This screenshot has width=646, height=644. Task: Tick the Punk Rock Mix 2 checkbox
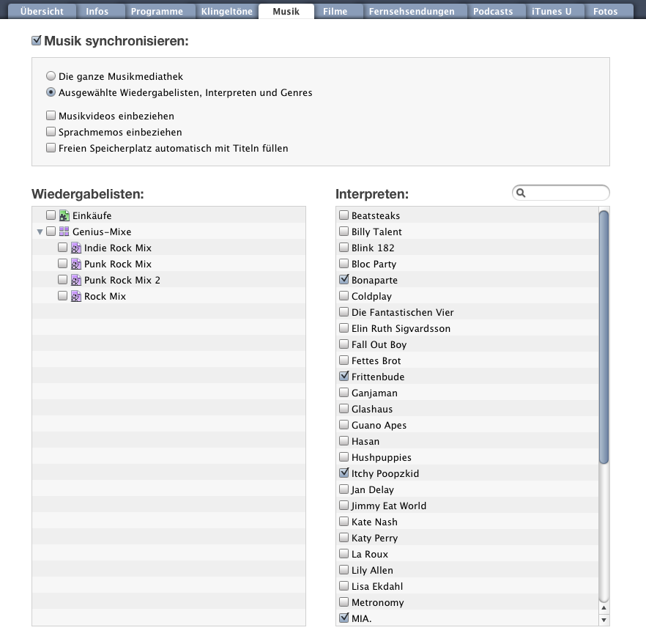point(62,280)
